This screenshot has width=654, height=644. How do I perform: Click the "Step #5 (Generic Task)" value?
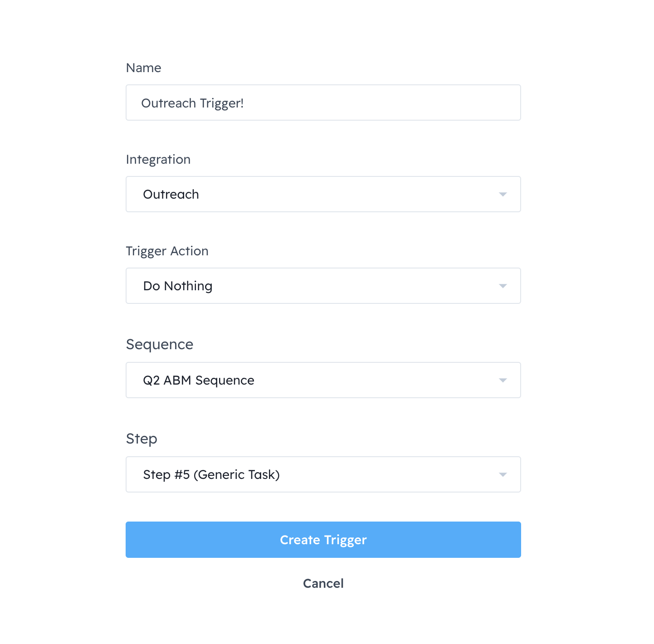pyautogui.click(x=211, y=475)
